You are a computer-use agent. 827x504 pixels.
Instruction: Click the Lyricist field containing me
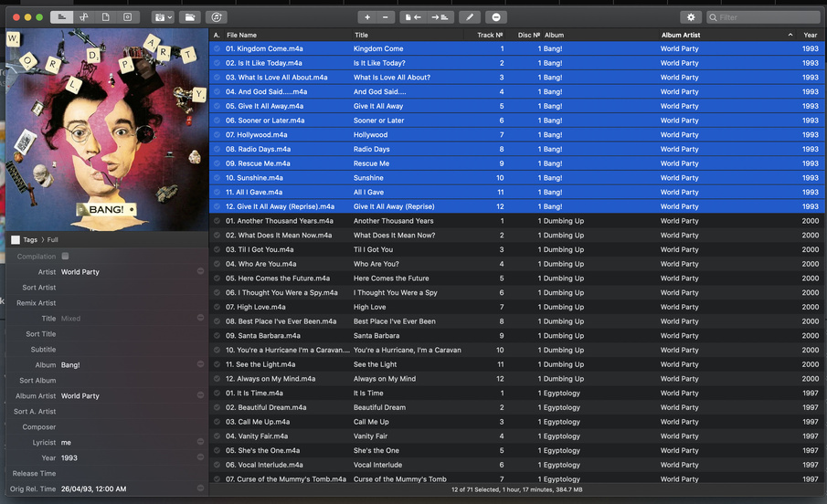click(x=128, y=442)
